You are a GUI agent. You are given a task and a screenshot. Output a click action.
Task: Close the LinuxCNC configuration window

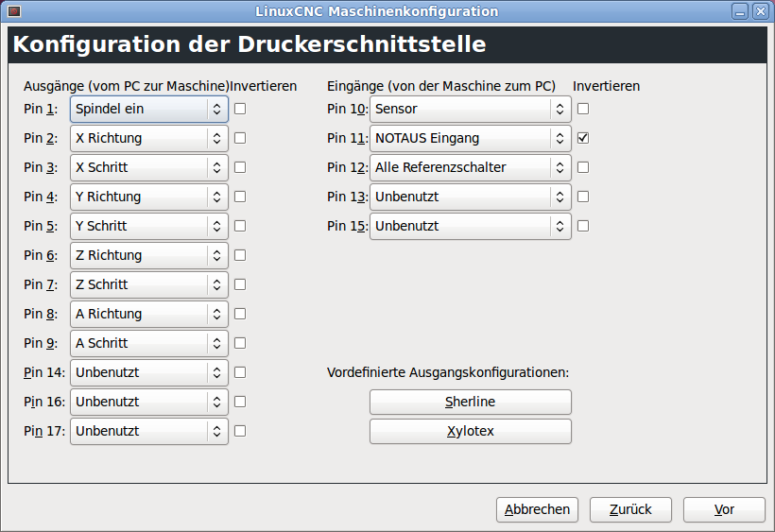760,11
